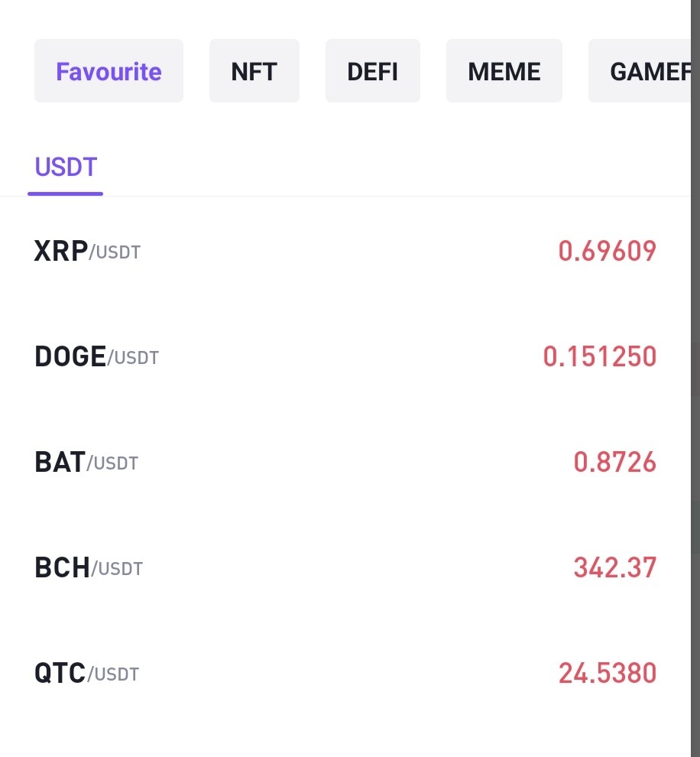Image resolution: width=700 pixels, height=757 pixels.
Task: Open the DOGE/USDT trading pair
Action: pyautogui.click(x=345, y=356)
